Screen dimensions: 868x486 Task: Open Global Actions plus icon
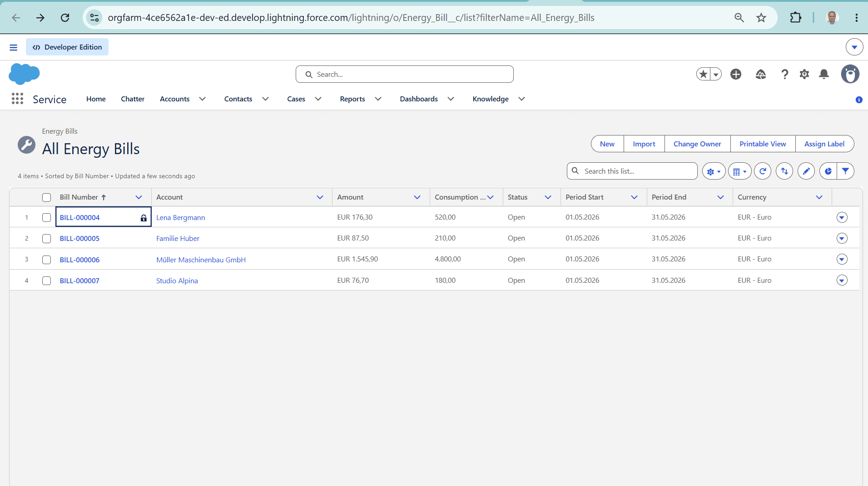click(736, 74)
